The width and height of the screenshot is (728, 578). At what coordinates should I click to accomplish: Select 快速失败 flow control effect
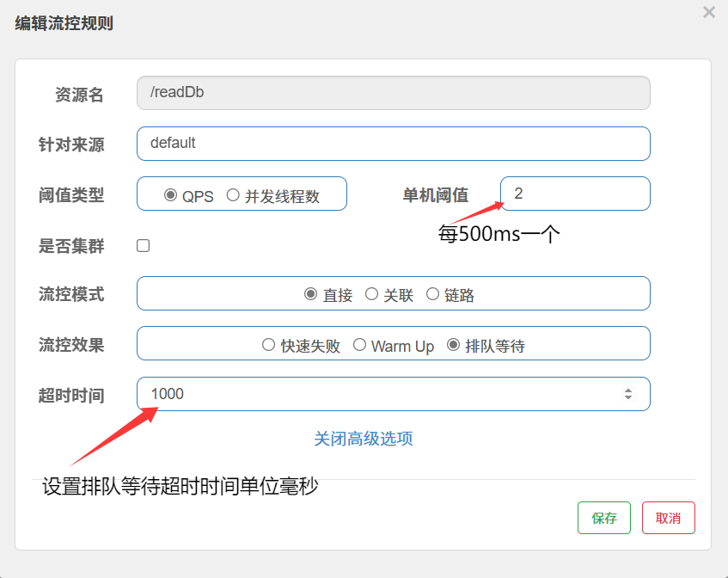pos(269,345)
